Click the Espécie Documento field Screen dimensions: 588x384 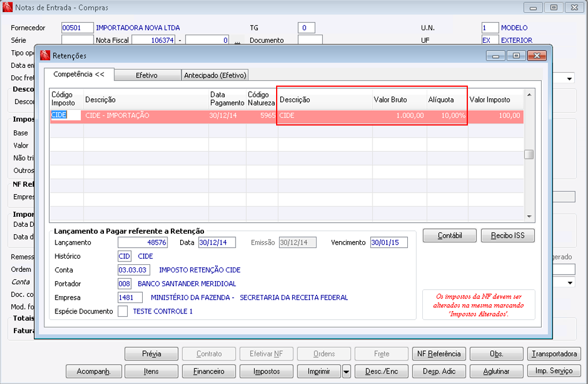pyautogui.click(x=122, y=311)
